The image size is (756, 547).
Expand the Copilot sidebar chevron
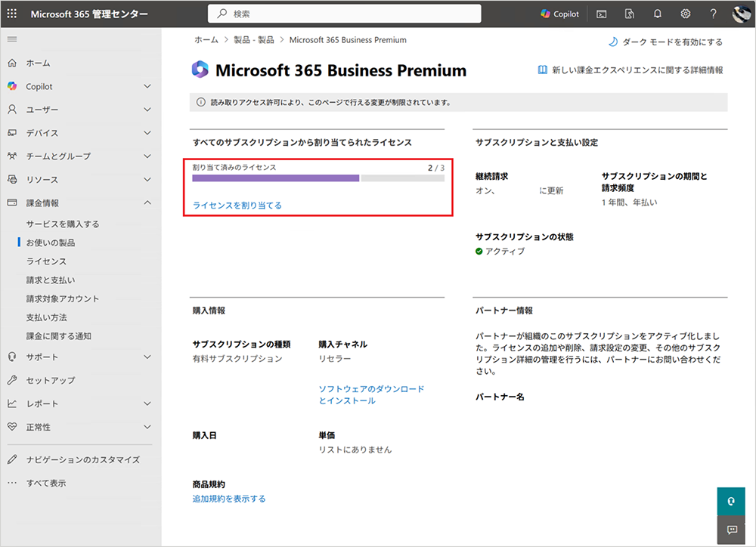pyautogui.click(x=147, y=86)
